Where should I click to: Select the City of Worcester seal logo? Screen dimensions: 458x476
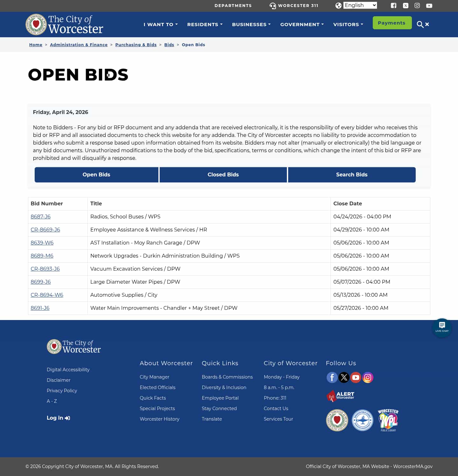(337, 420)
